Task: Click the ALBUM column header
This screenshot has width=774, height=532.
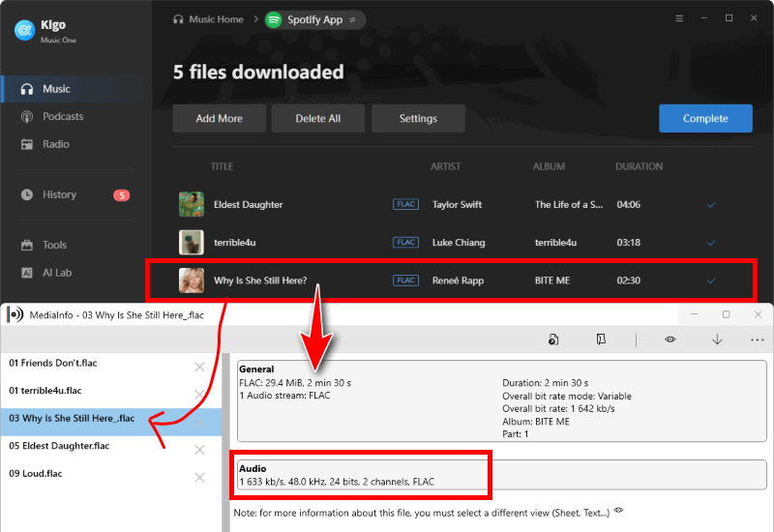Action: [x=549, y=166]
